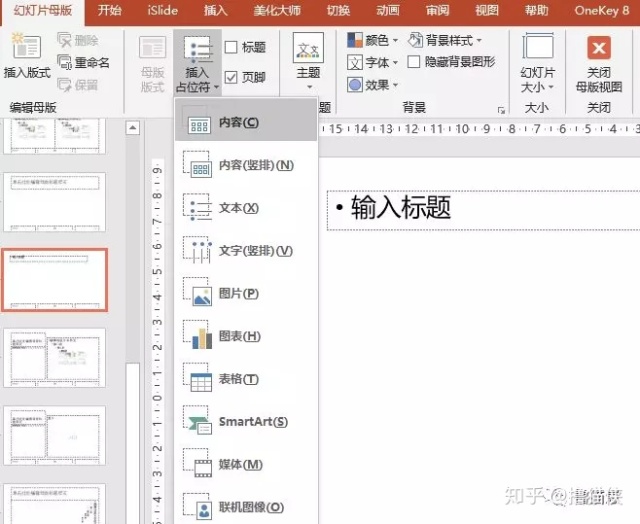640x524 pixels.
Task: Expand the Background Styles dropdown arrow
Action: pyautogui.click(x=479, y=40)
